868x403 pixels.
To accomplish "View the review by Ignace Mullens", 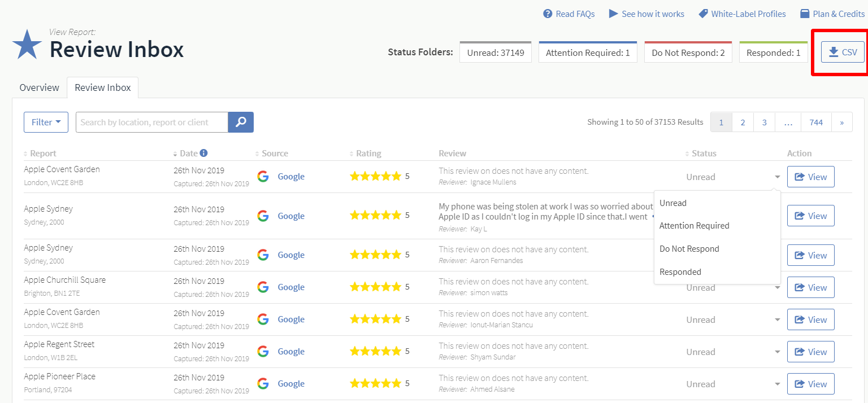I will (x=810, y=177).
